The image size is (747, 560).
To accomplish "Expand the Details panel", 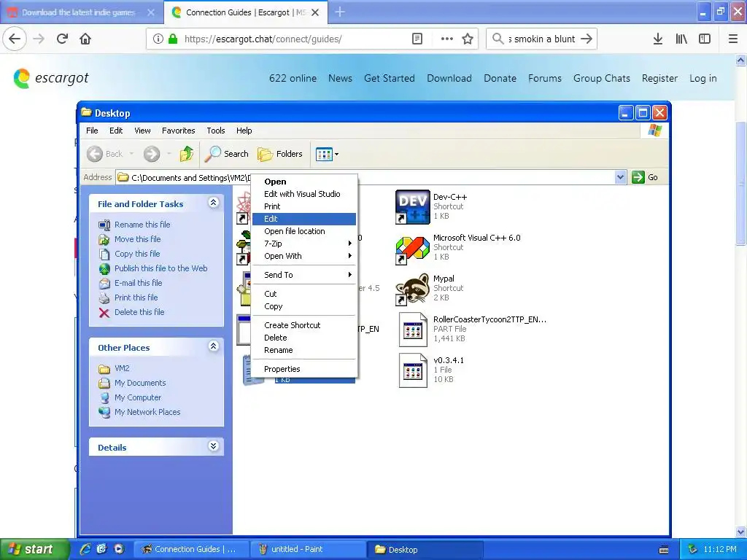I will (x=214, y=446).
